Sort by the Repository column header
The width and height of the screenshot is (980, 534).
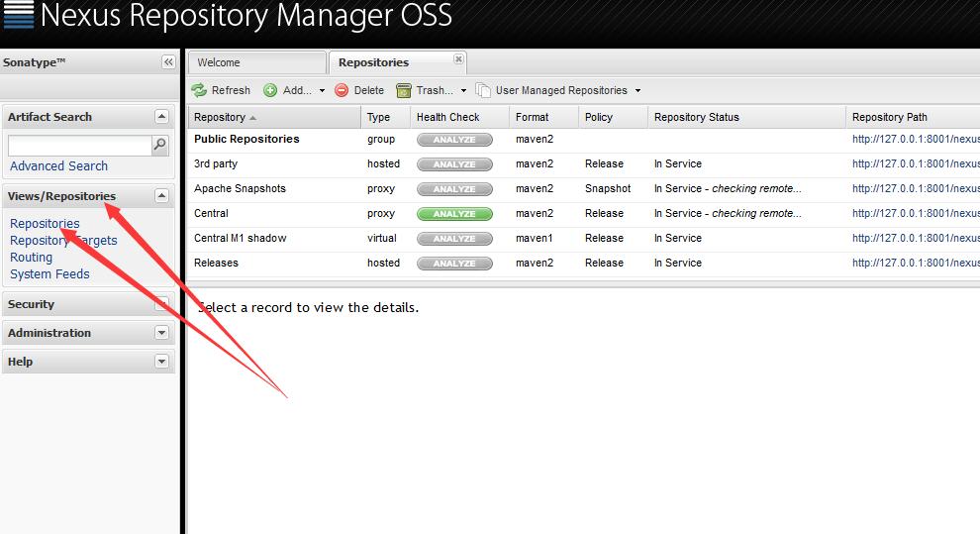click(274, 117)
